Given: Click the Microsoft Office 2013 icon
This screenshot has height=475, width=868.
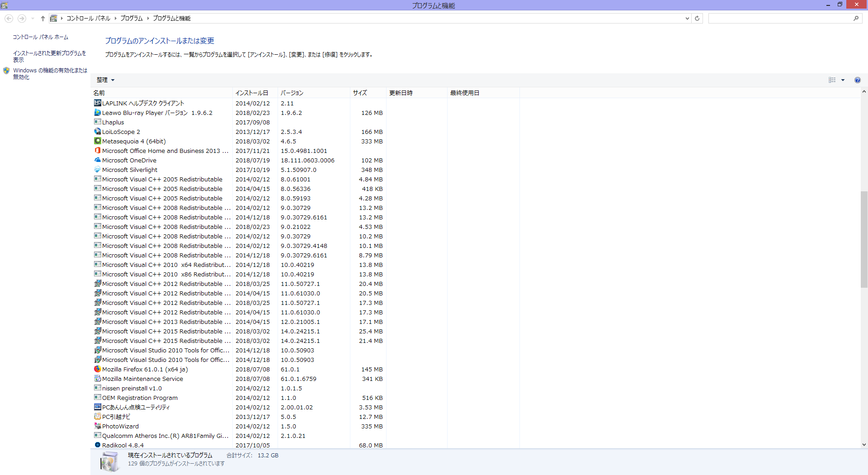Looking at the screenshot, I should pyautogui.click(x=97, y=151).
